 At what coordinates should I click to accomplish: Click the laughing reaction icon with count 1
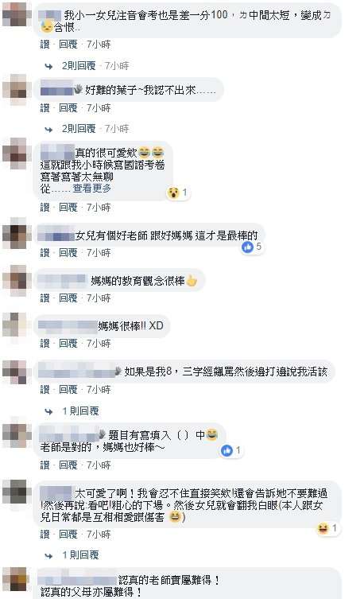323,529
